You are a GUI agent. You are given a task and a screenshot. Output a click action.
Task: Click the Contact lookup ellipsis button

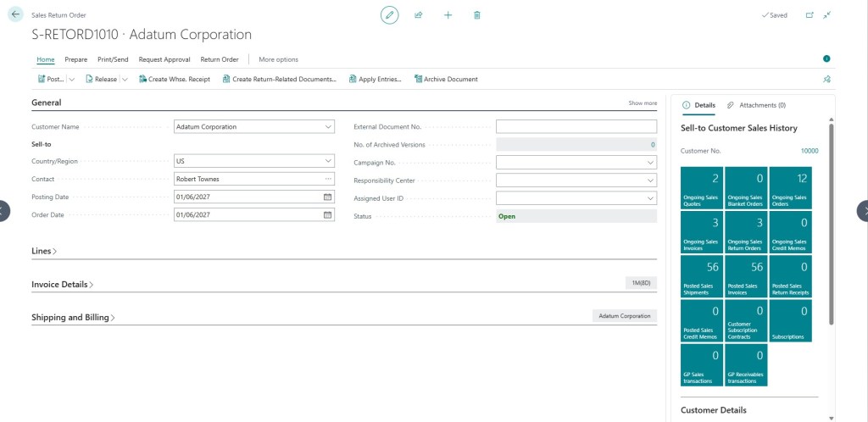click(x=328, y=179)
